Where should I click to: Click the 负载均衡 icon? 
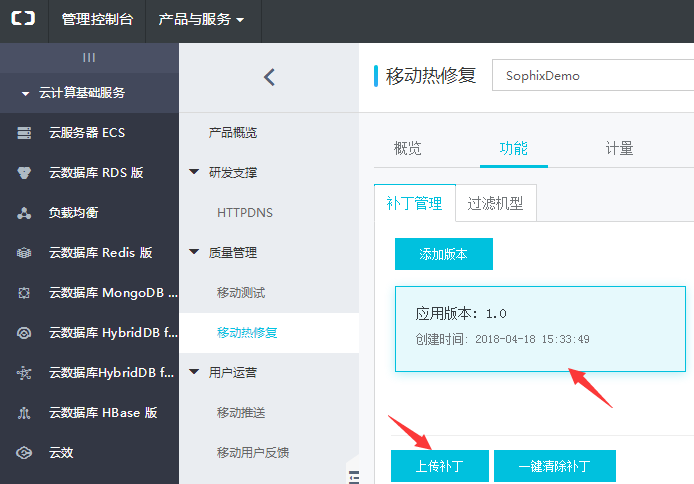(x=24, y=213)
